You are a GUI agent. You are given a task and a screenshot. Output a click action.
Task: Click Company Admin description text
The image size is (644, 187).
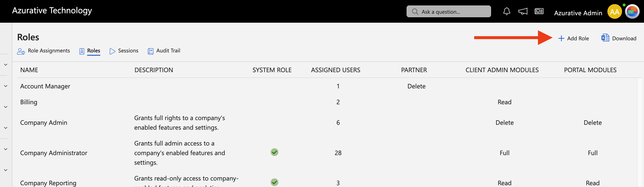179,123
